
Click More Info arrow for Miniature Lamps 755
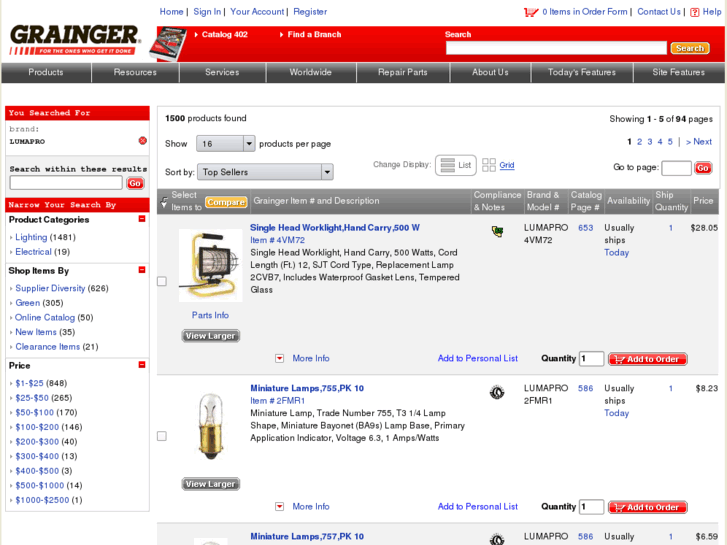[x=280, y=507]
